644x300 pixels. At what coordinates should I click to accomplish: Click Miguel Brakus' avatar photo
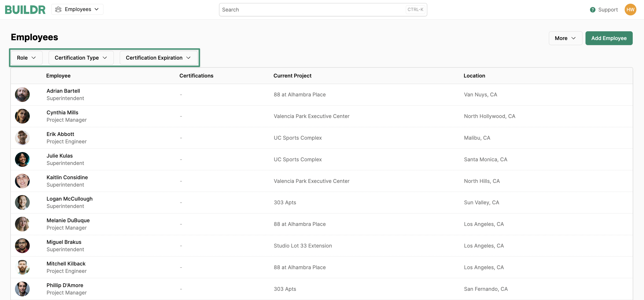pos(22,246)
